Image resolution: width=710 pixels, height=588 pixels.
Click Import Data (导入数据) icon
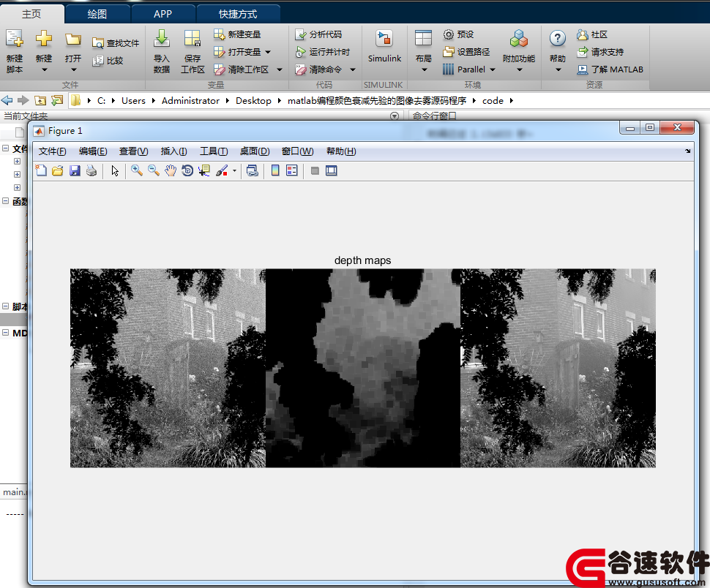click(x=162, y=39)
